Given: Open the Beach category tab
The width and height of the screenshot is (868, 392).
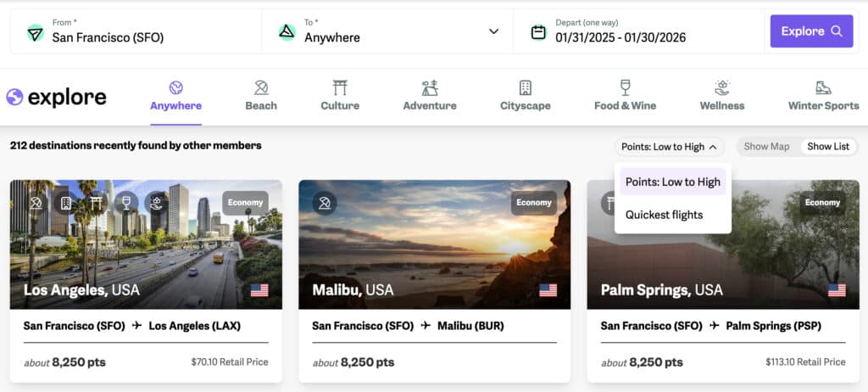Looking at the screenshot, I should point(261,96).
